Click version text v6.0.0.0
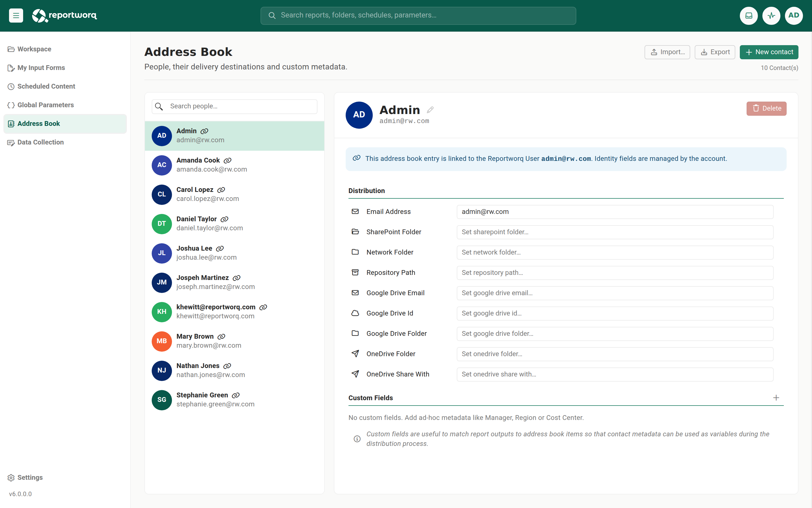The height and width of the screenshot is (508, 812). (21, 494)
